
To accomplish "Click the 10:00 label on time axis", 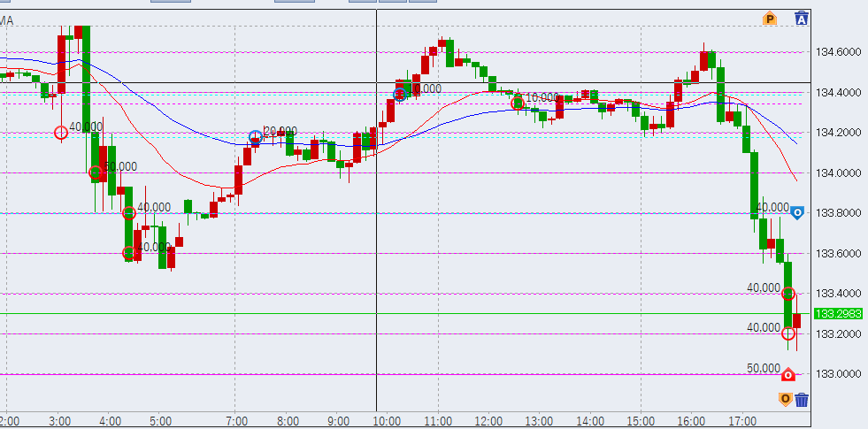I will pos(388,420).
